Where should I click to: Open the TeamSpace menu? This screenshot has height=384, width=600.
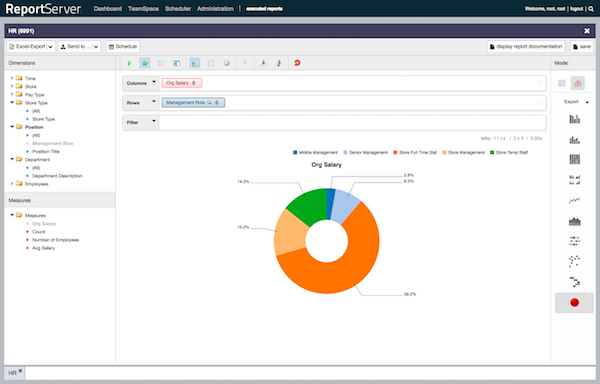click(143, 9)
